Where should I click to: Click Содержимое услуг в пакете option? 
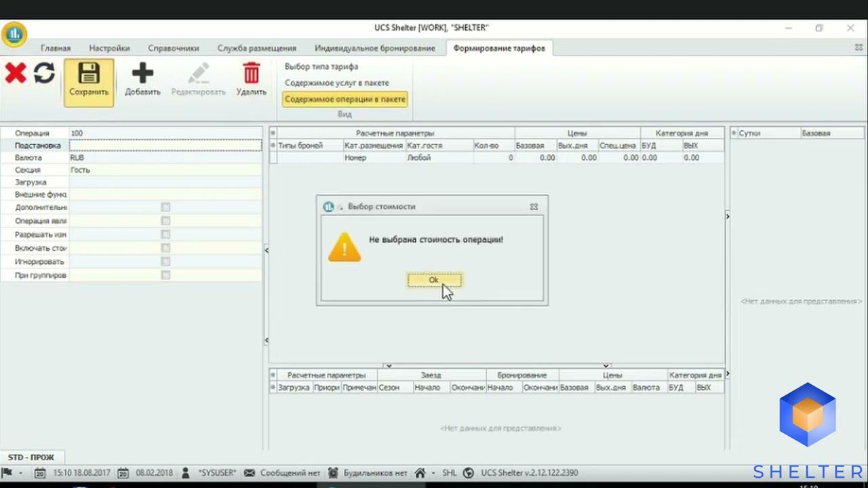[337, 83]
